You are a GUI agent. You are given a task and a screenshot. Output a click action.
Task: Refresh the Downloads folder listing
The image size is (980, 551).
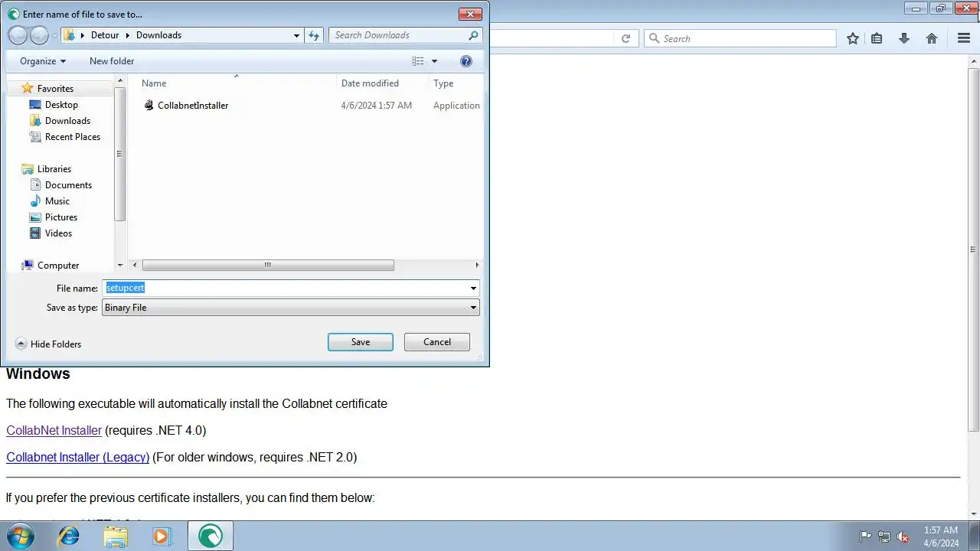click(314, 35)
